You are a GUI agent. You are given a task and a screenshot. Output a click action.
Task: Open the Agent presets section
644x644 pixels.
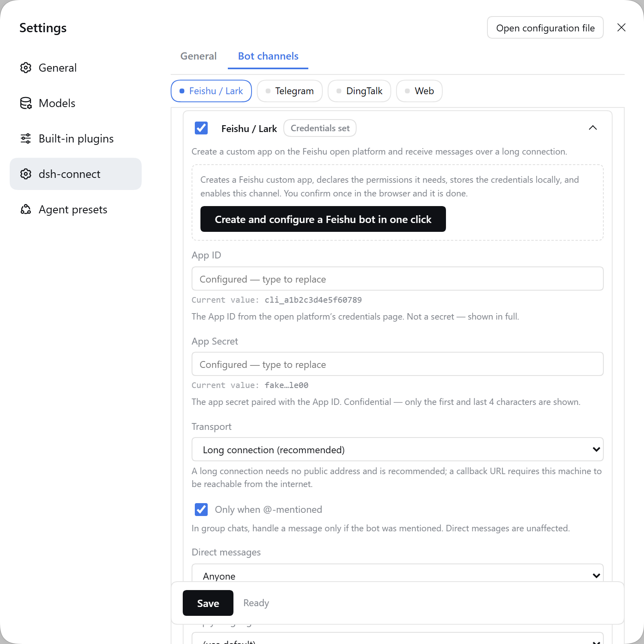tap(76, 209)
